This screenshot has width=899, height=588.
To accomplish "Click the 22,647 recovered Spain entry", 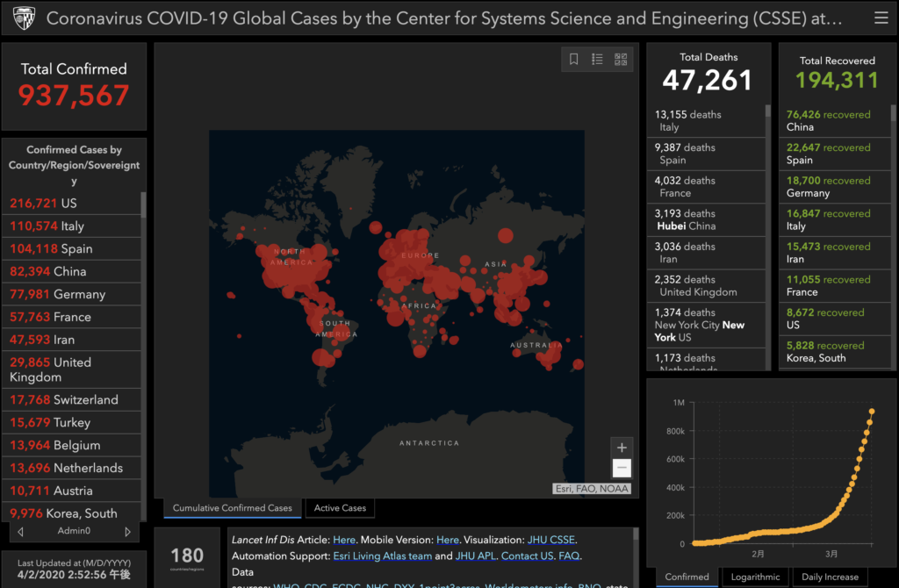I will click(x=835, y=154).
